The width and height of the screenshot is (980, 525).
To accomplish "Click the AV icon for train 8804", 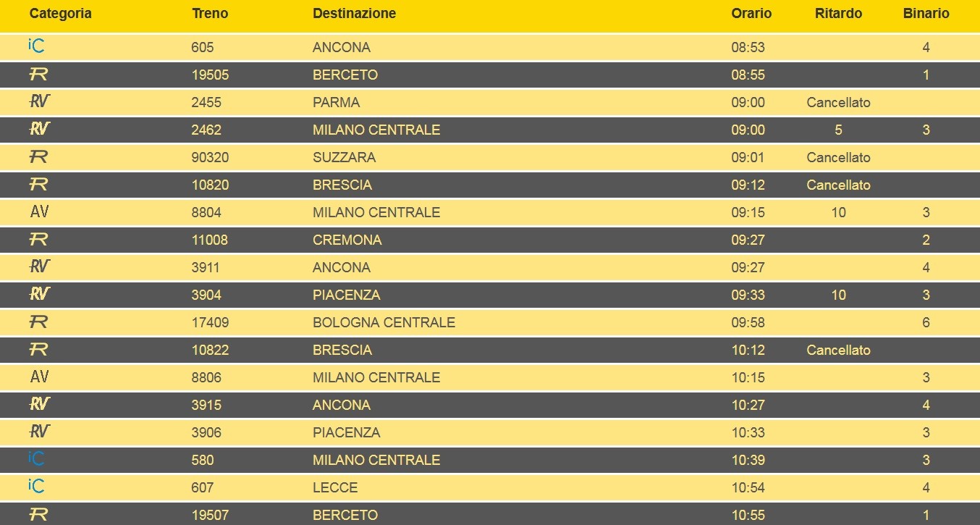I will tap(39, 212).
